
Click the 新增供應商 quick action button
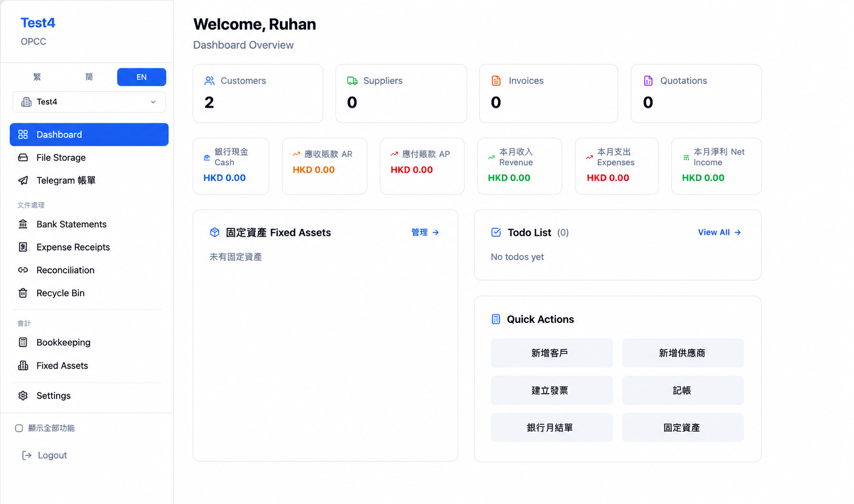click(683, 353)
